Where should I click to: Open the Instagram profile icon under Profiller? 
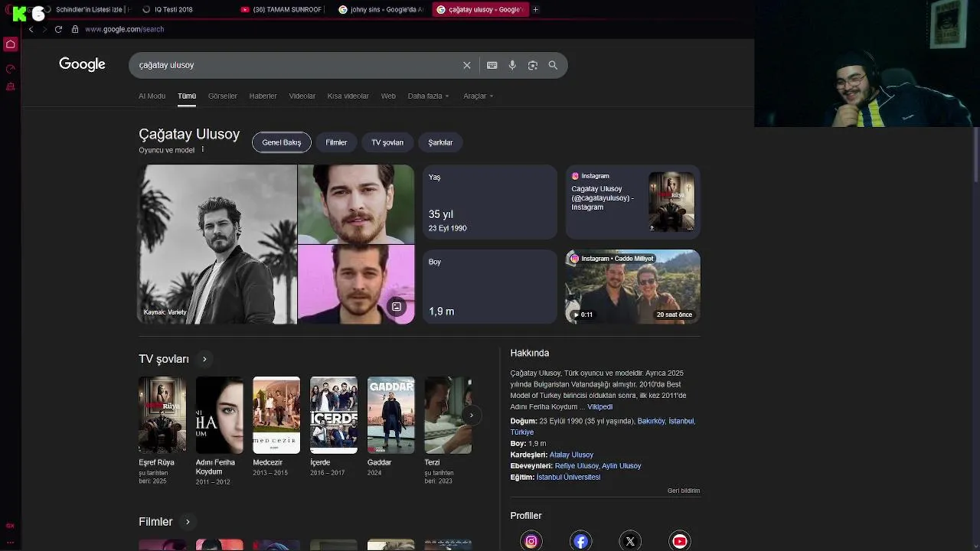point(531,541)
